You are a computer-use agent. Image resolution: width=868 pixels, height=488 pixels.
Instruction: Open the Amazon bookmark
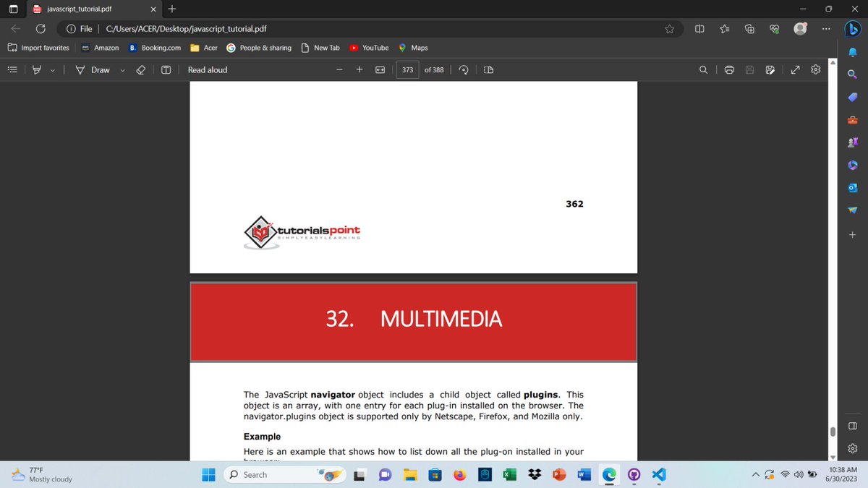pyautogui.click(x=100, y=48)
